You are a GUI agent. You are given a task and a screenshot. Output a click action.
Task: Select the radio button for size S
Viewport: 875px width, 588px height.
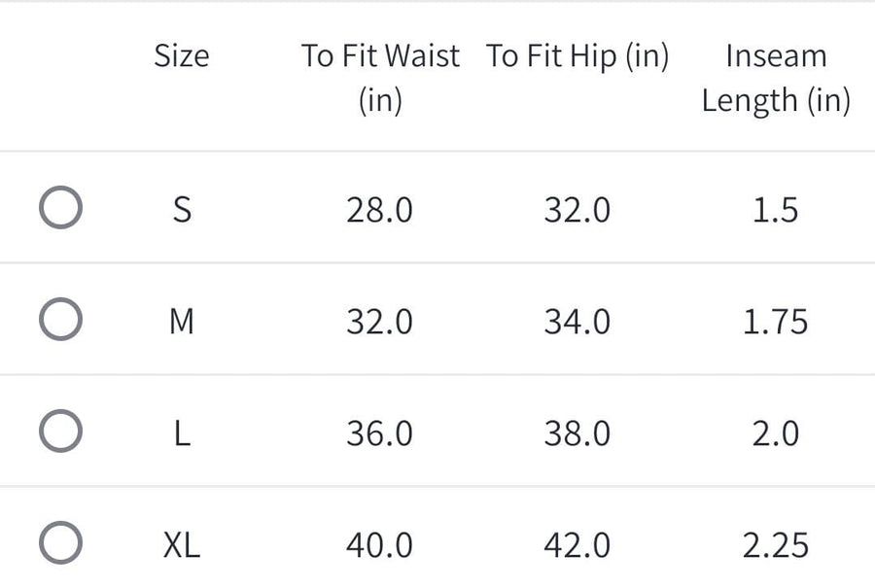click(60, 209)
